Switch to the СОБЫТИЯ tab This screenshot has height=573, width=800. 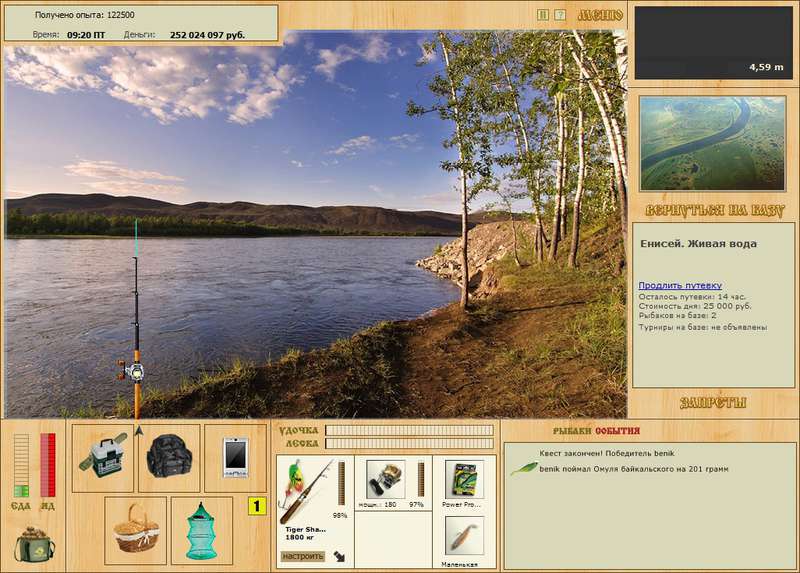click(617, 431)
